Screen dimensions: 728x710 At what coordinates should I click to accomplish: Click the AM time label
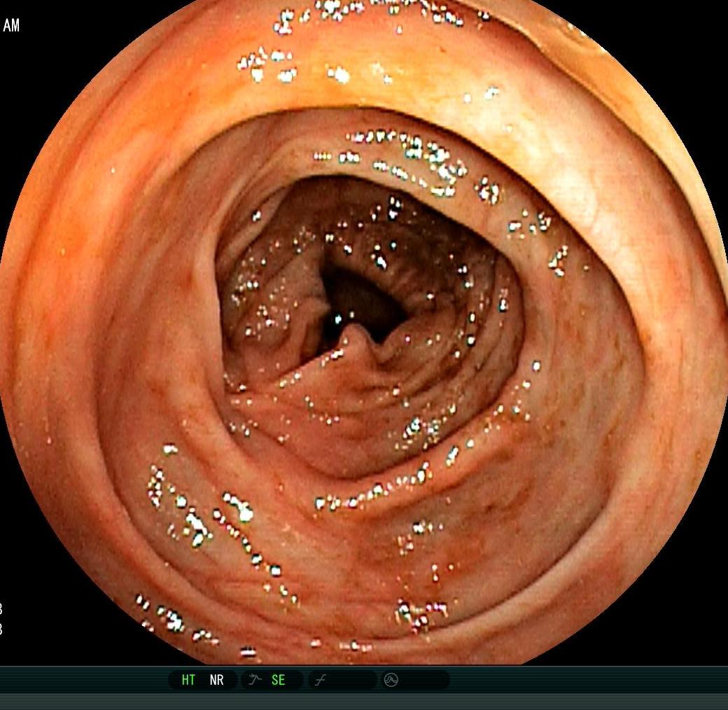click(x=11, y=25)
